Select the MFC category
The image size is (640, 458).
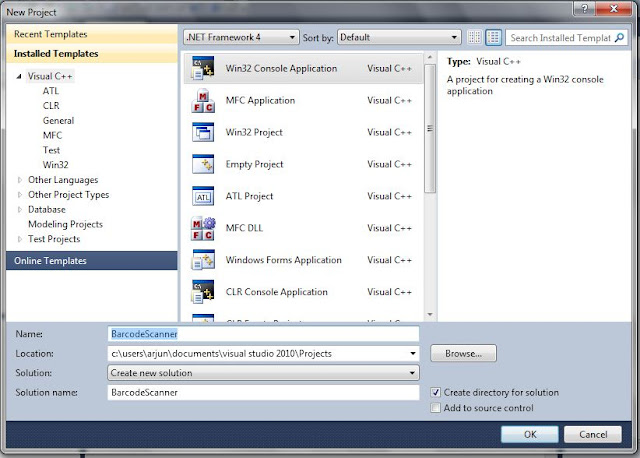coord(52,135)
